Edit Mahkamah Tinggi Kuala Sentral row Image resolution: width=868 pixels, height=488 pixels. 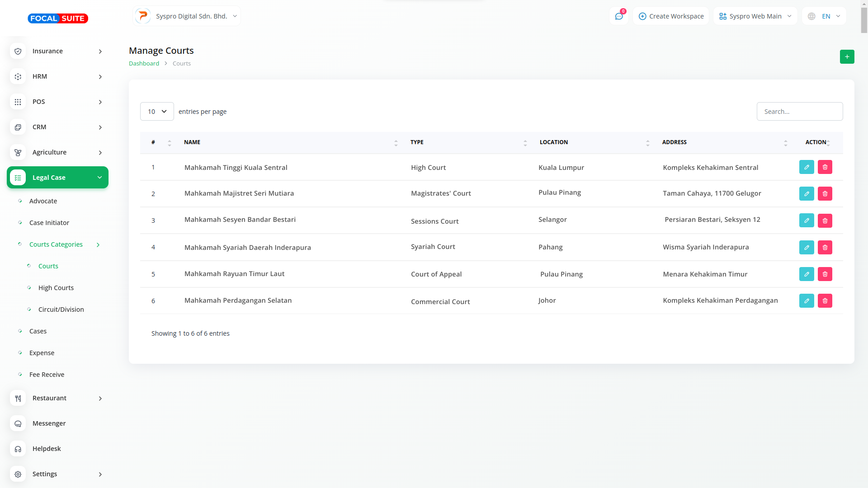[x=806, y=167]
